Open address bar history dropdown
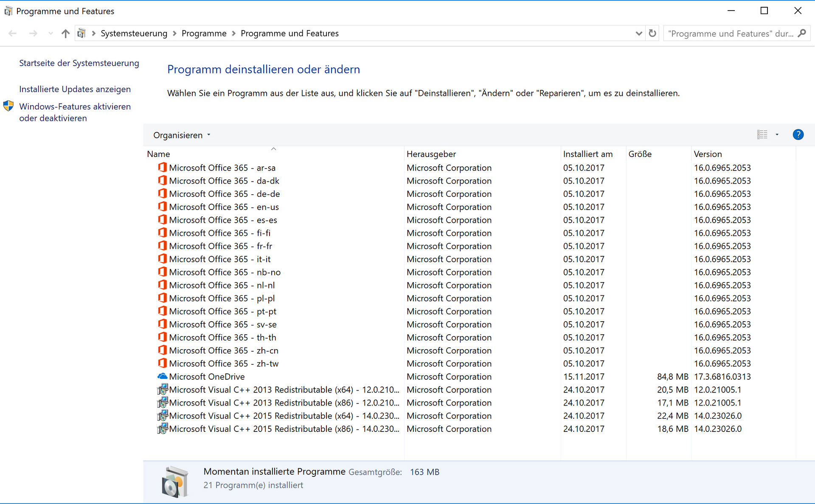Screen dimensions: 815x504 pyautogui.click(x=638, y=34)
